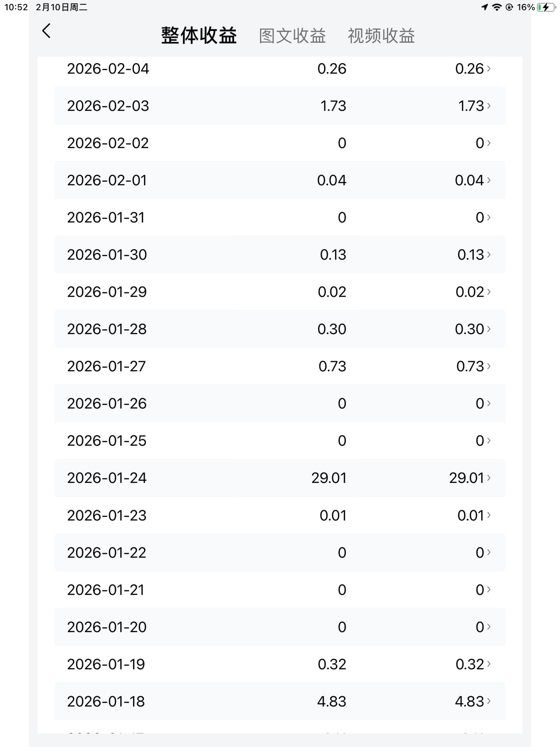Tap the back arrow icon
The image size is (560, 747).
coord(46,31)
